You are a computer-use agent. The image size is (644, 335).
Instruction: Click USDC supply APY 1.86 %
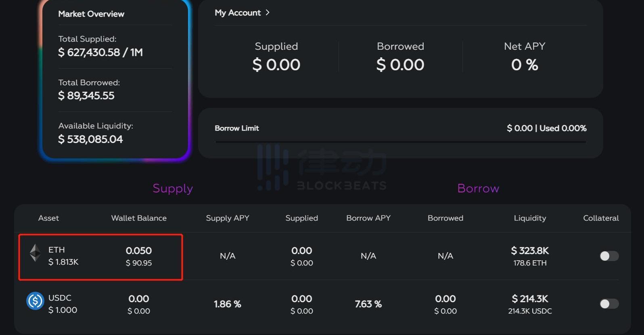[228, 304]
